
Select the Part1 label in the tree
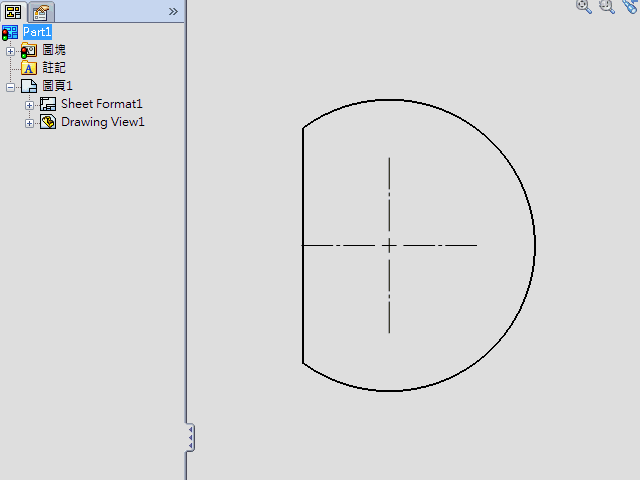(37, 32)
